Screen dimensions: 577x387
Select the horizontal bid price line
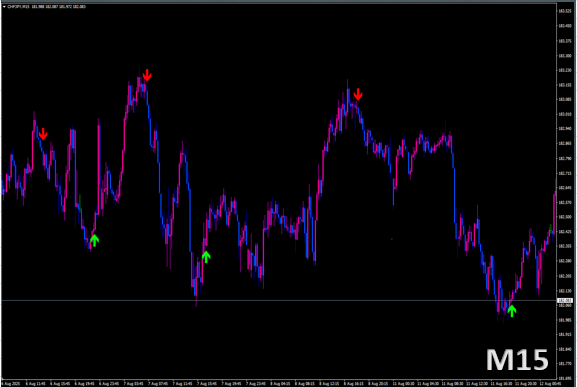coord(279,301)
